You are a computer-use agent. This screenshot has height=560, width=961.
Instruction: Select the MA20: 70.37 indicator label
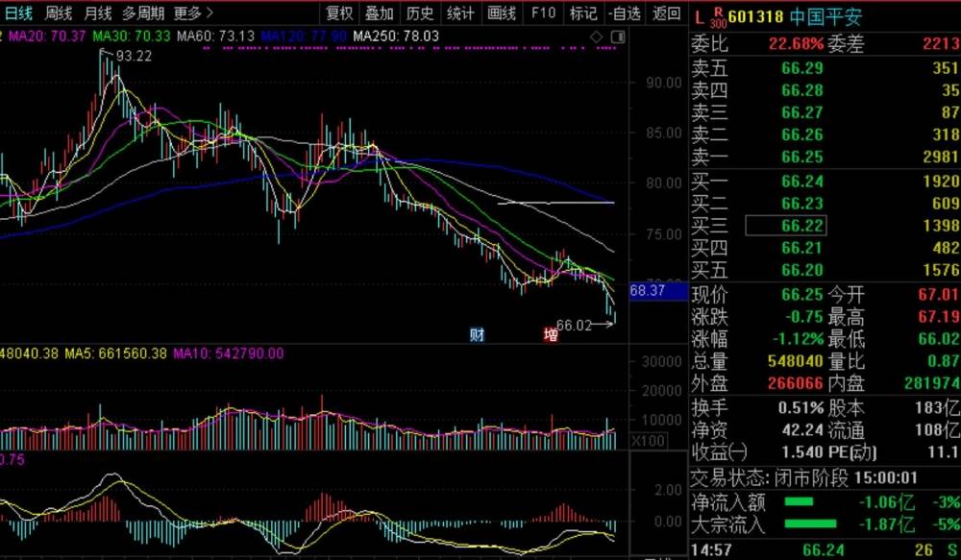tap(47, 37)
